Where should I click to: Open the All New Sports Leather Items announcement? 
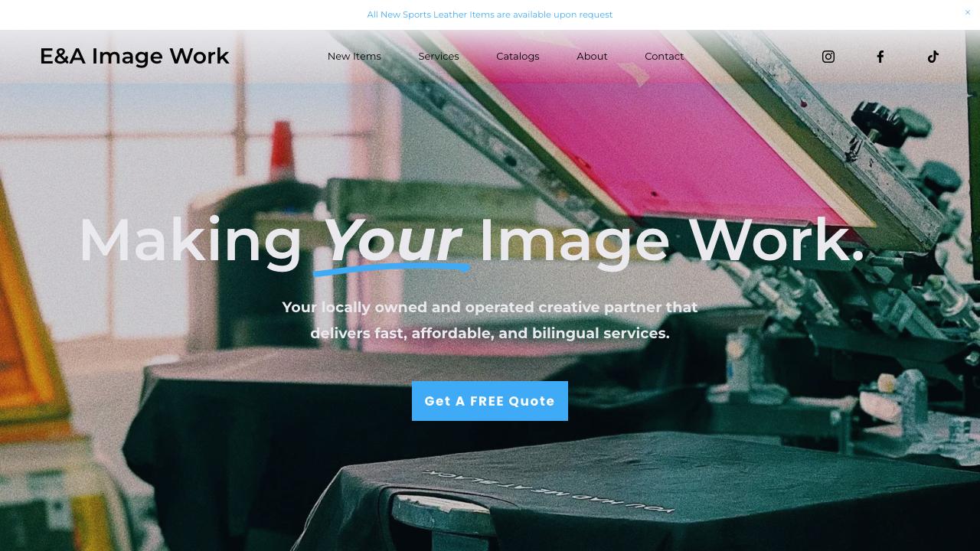(x=490, y=15)
